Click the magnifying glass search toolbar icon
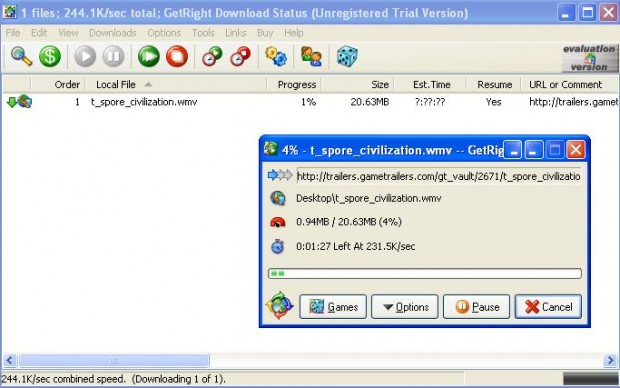Image resolution: width=620 pixels, height=388 pixels. pyautogui.click(x=21, y=56)
